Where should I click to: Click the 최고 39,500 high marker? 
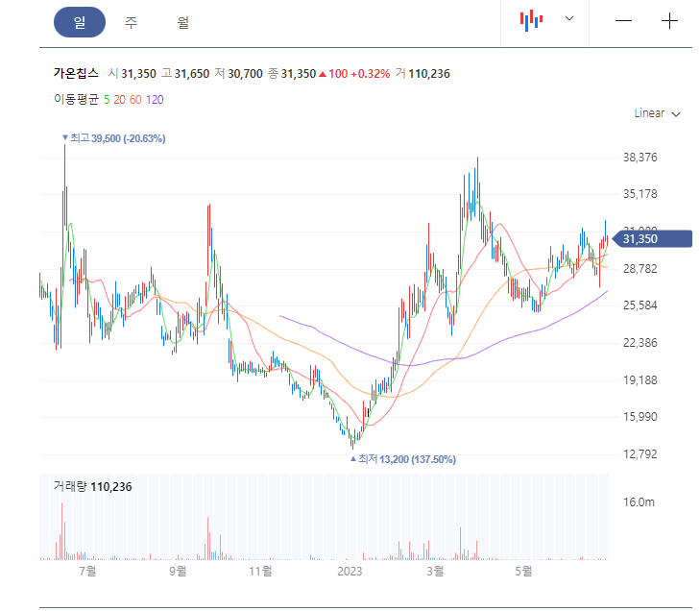[114, 138]
